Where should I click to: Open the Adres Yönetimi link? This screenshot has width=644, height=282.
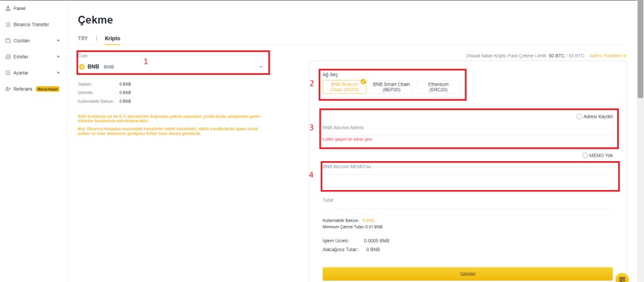(x=608, y=55)
